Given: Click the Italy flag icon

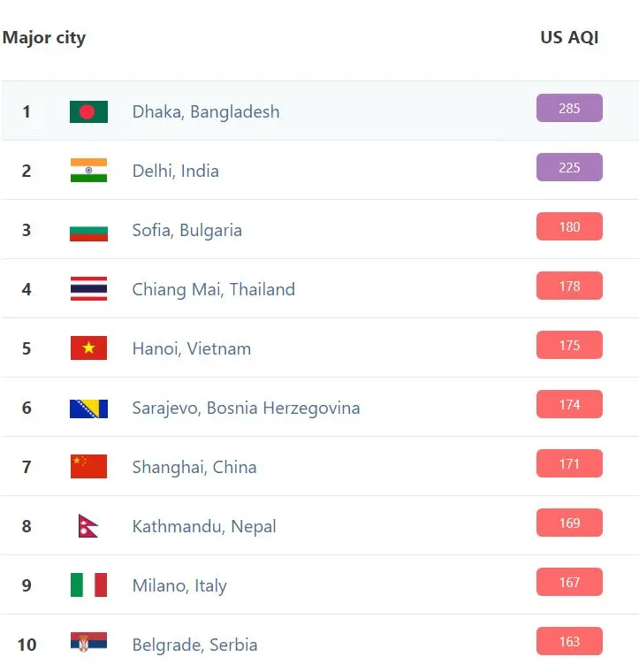Looking at the screenshot, I should click(88, 585).
